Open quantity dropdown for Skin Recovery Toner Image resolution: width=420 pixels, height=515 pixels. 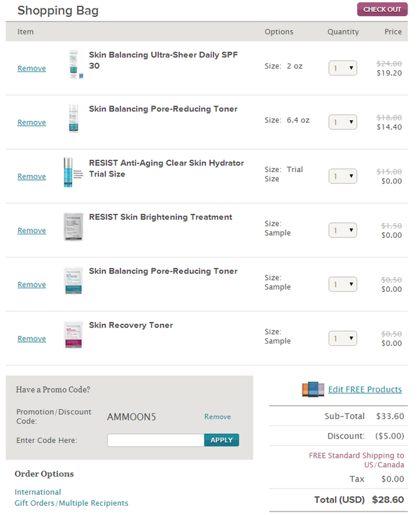click(343, 338)
